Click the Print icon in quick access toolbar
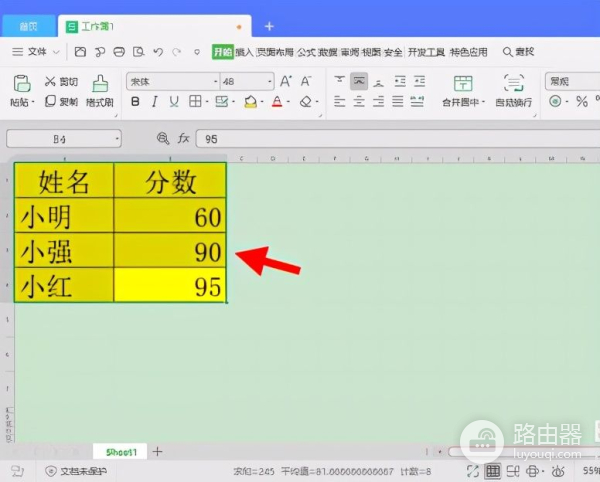This screenshot has width=600, height=482. [x=119, y=52]
